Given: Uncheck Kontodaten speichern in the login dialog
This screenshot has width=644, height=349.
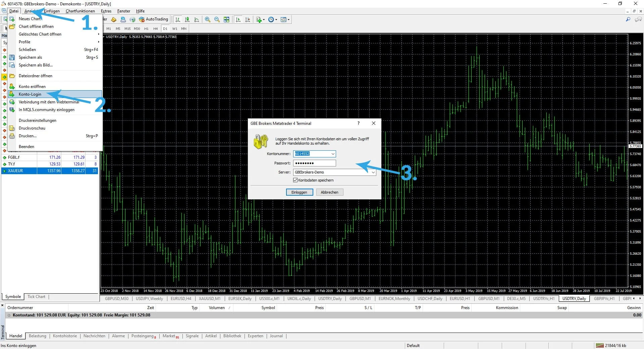Looking at the screenshot, I should tap(295, 180).
